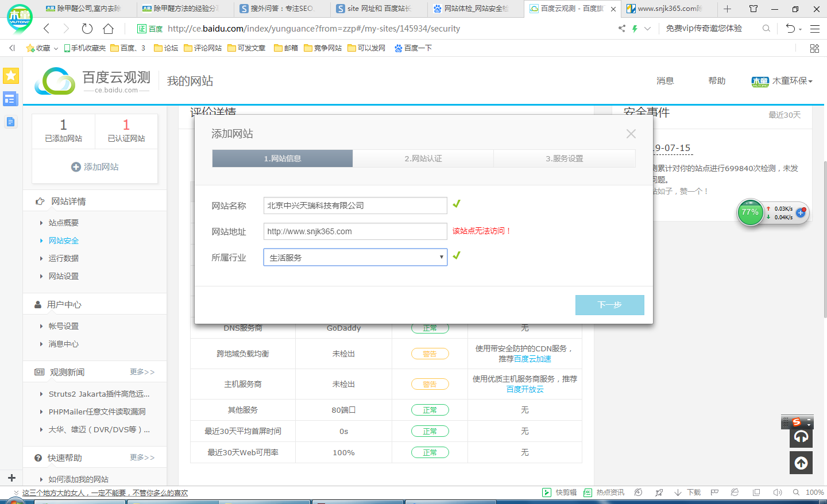Click the 网站名称 input field

point(355,206)
